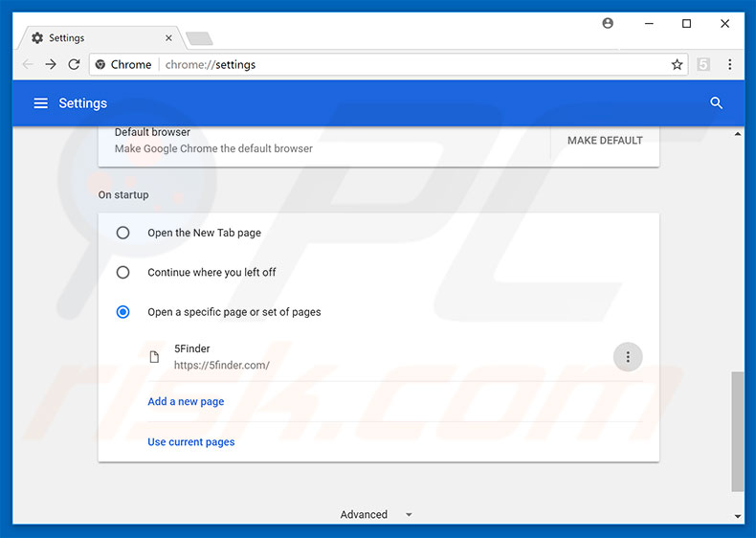Click the https://5finder.com/ URL text
The height and width of the screenshot is (538, 756).
point(222,366)
